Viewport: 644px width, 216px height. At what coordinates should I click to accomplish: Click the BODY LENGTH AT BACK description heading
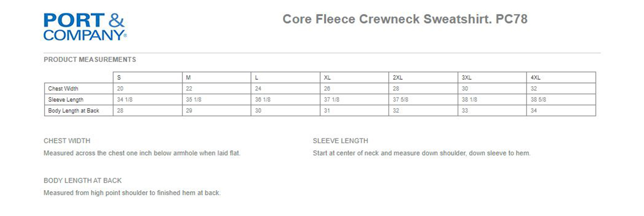pyautogui.click(x=83, y=180)
